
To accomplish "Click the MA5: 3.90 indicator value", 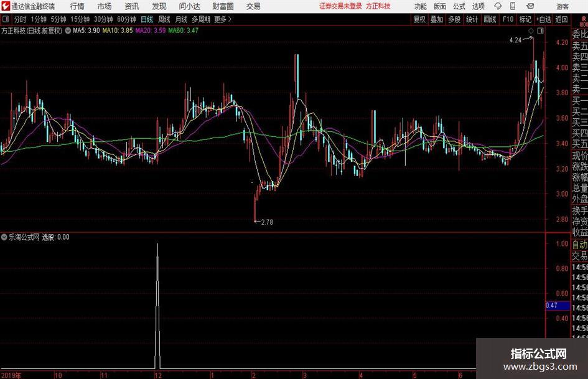I will pyautogui.click(x=86, y=30).
